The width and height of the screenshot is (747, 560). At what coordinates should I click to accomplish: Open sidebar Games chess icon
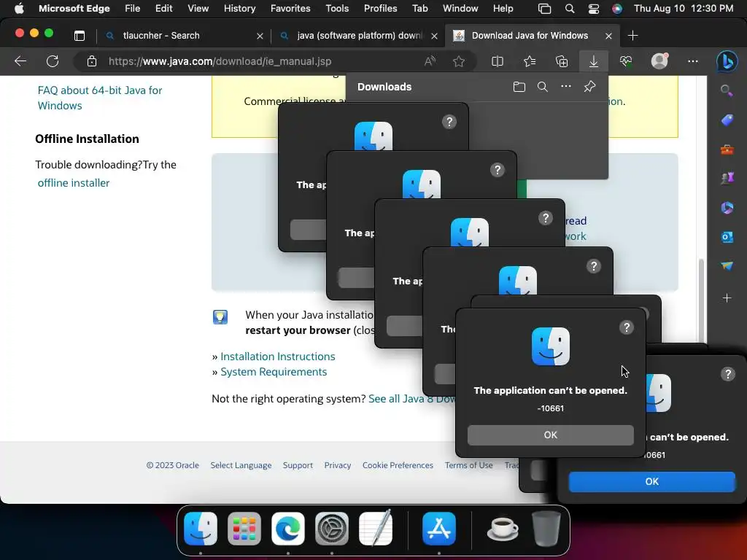pyautogui.click(x=727, y=178)
